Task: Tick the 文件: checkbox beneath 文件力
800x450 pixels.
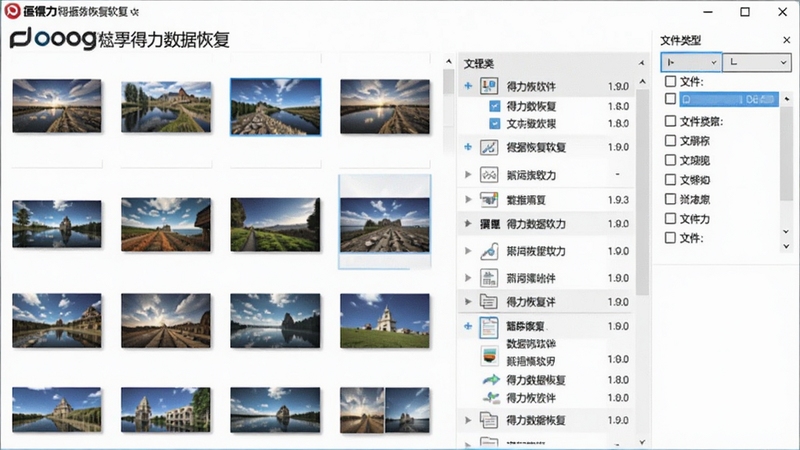Action: pyautogui.click(x=670, y=238)
